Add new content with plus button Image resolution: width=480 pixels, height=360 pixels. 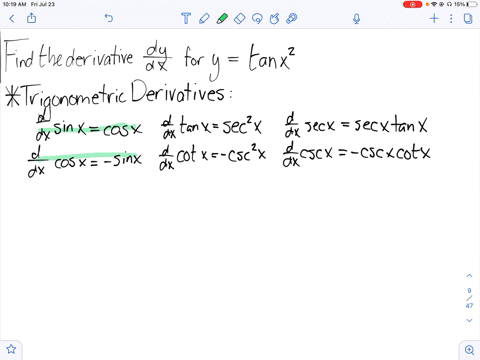(x=434, y=18)
